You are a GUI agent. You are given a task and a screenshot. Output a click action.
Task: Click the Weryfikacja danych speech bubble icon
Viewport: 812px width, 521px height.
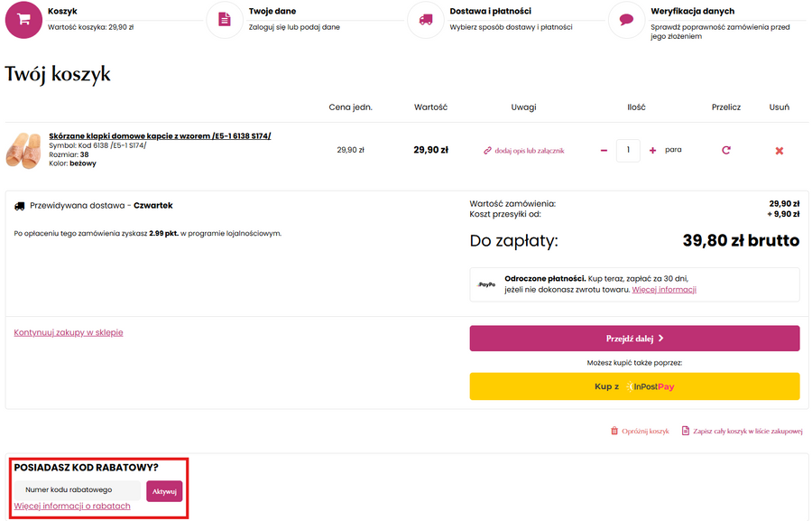(626, 19)
